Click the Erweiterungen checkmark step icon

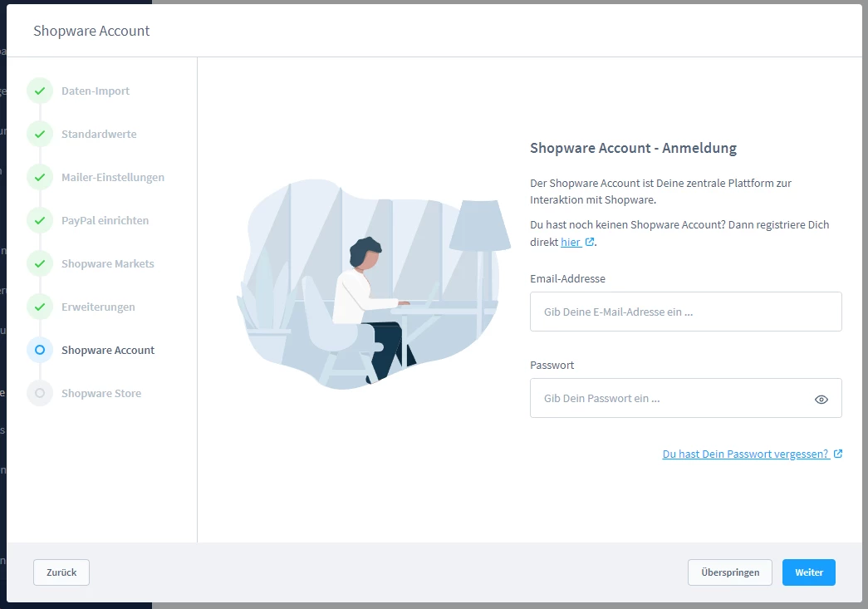pyautogui.click(x=40, y=307)
